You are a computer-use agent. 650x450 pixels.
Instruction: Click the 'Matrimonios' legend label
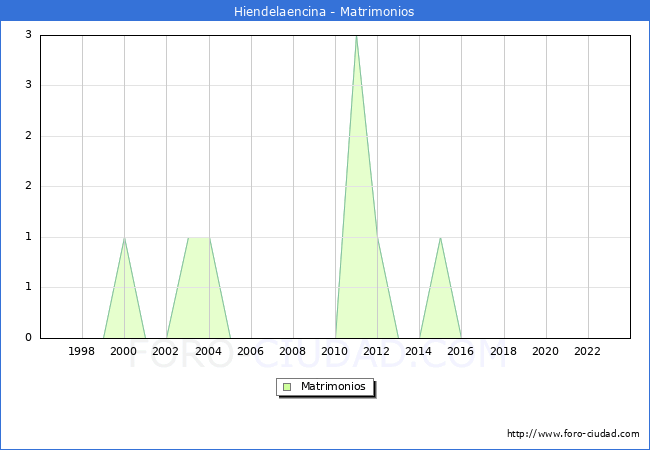pyautogui.click(x=333, y=386)
